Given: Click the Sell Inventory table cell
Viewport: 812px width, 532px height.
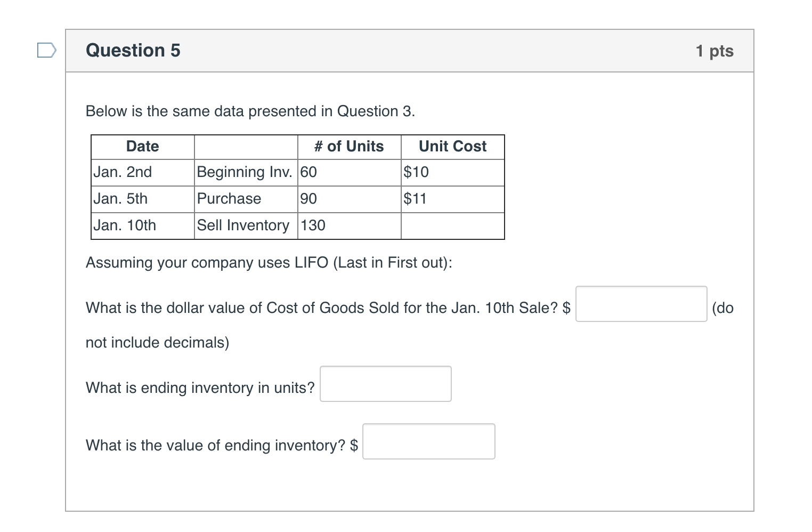Looking at the screenshot, I should [243, 225].
